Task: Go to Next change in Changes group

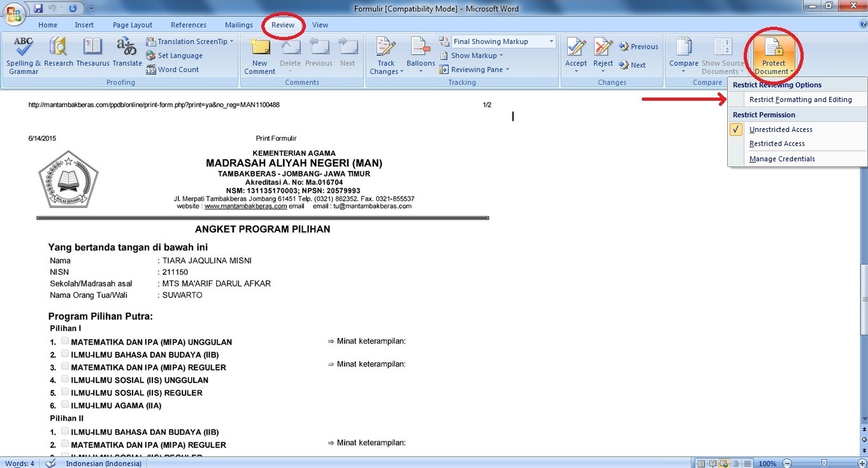Action: 632,65
